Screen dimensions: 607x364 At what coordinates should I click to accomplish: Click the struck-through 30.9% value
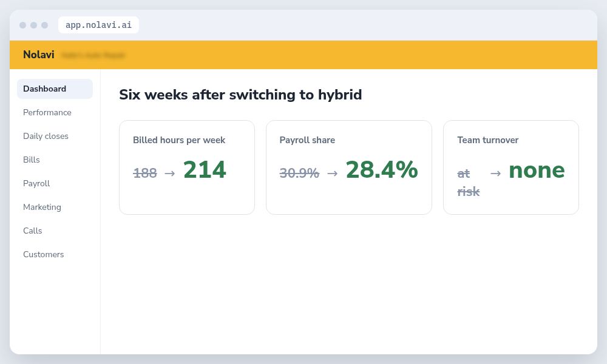click(x=299, y=173)
